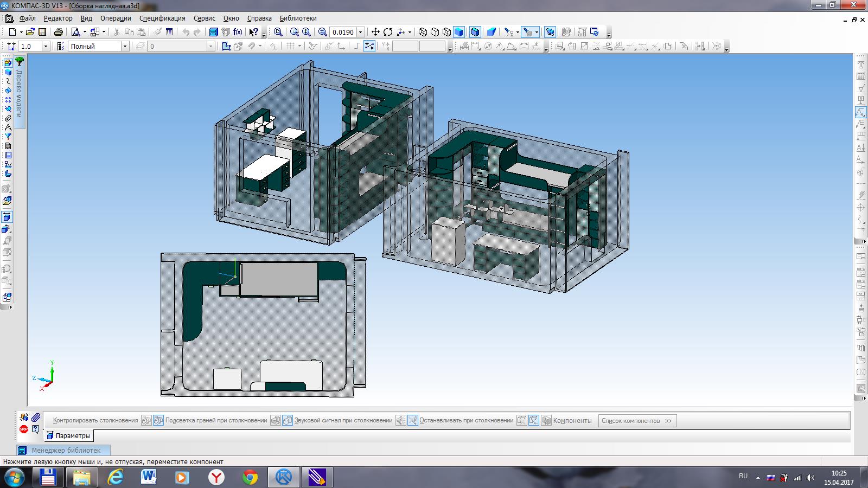The image size is (868, 488).
Task: Click the 3D coordinate axes triad
Action: (44, 375)
